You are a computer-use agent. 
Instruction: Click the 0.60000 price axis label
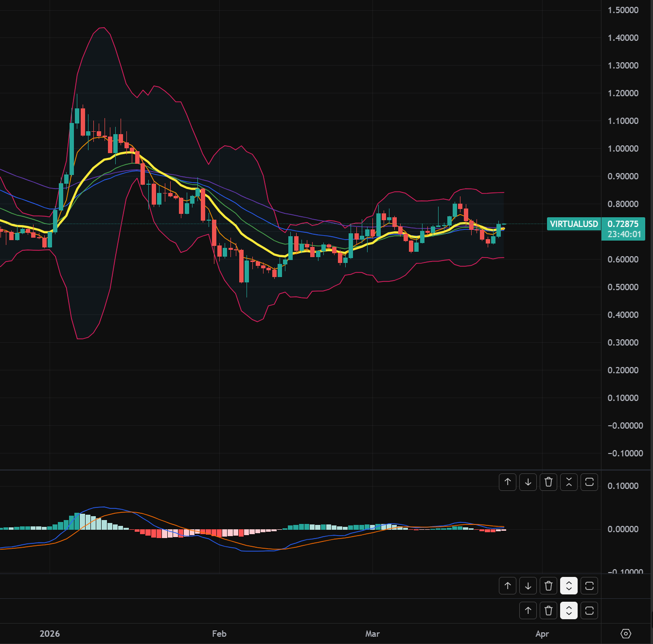pos(623,260)
